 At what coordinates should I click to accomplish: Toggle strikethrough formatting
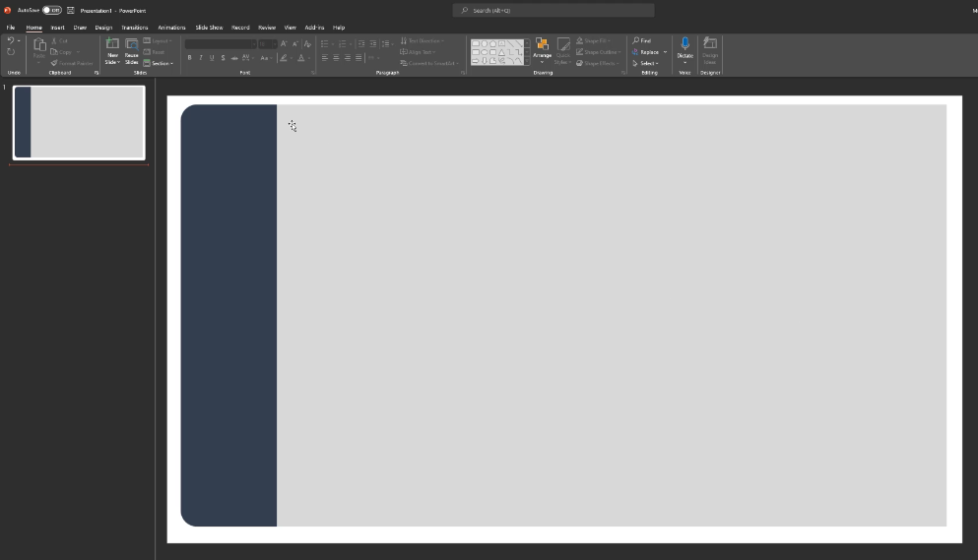coord(234,58)
